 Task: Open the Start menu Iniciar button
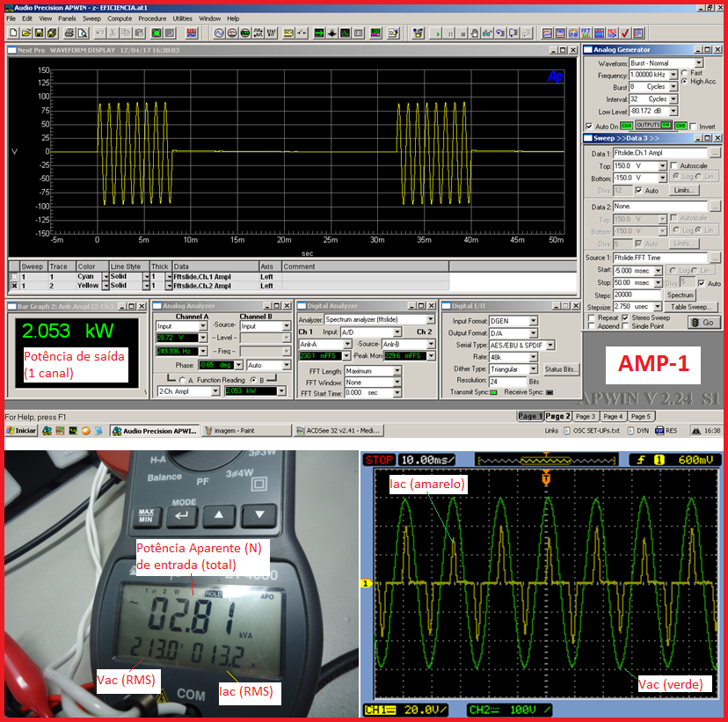[22, 431]
